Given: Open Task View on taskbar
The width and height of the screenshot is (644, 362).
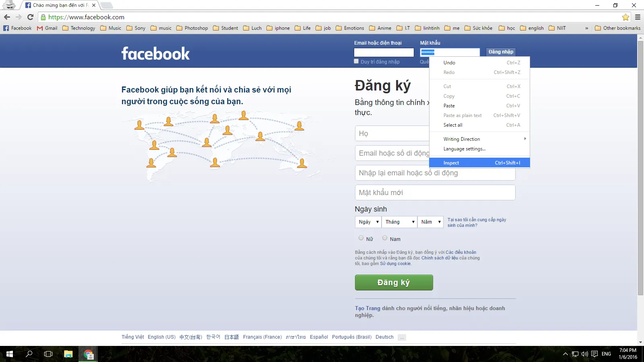Looking at the screenshot, I should [x=48, y=354].
